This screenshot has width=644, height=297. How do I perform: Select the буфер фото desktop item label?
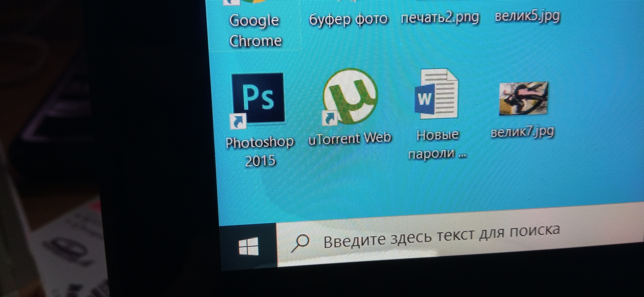(x=348, y=19)
